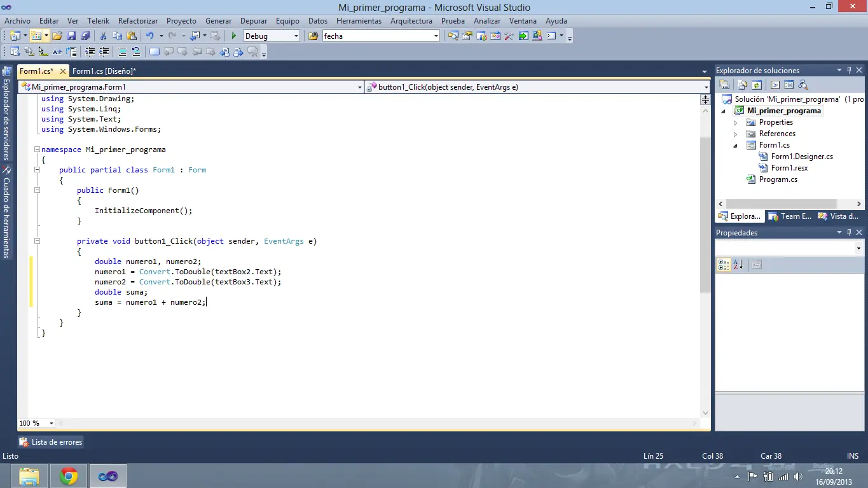
Task: Open the Depurar menu
Action: click(x=254, y=21)
